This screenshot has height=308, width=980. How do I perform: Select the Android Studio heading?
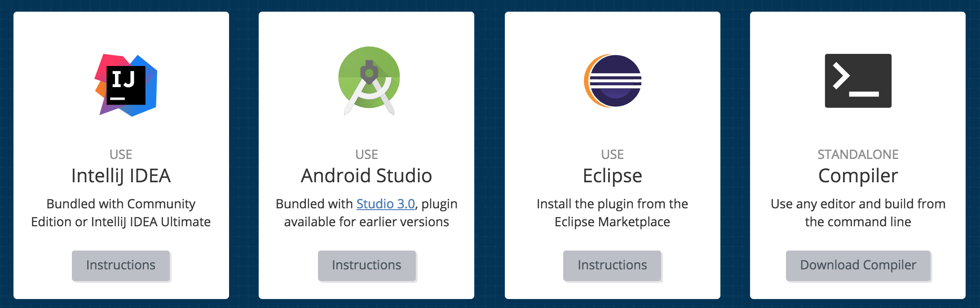tap(366, 176)
